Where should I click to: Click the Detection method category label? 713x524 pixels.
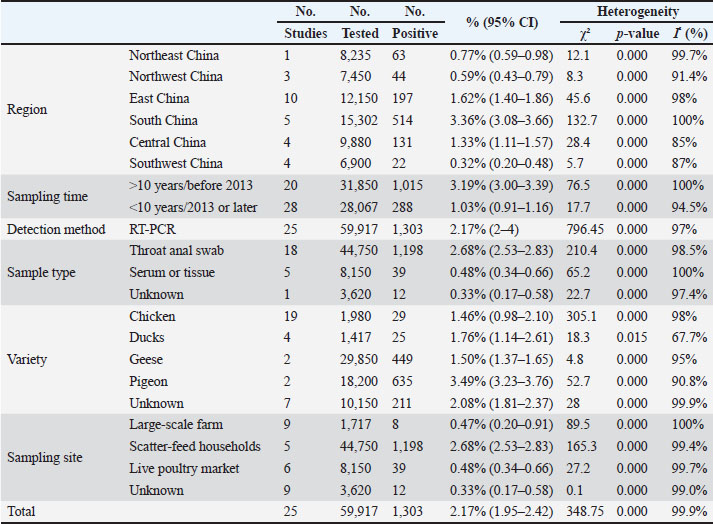55,229
